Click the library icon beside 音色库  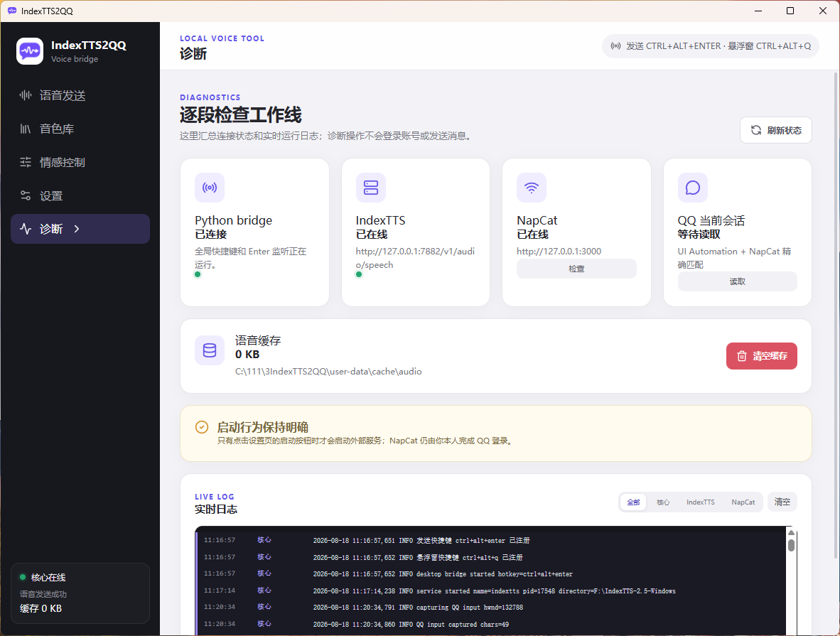(25, 129)
